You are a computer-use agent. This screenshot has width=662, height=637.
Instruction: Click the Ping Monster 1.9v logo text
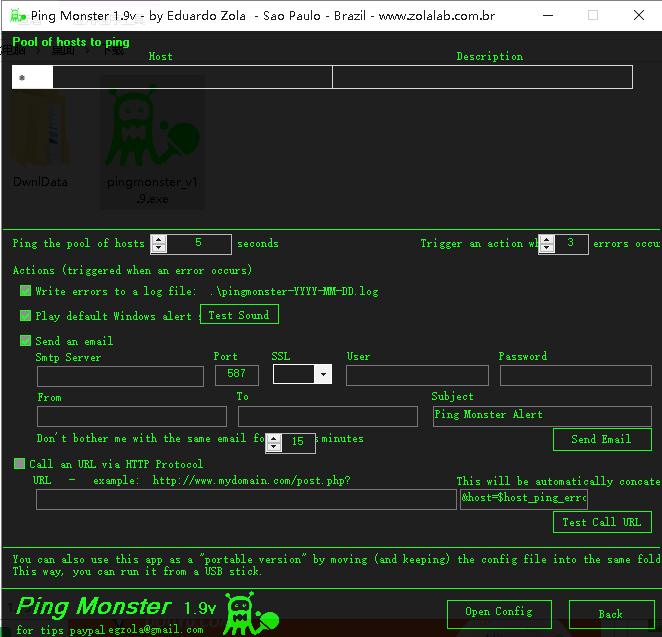[x=116, y=607]
